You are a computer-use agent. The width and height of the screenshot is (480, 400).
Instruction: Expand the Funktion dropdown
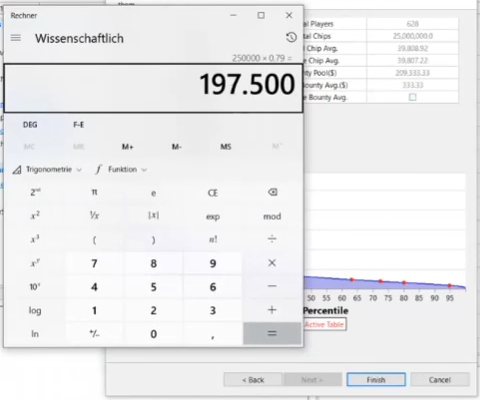pyautogui.click(x=121, y=170)
